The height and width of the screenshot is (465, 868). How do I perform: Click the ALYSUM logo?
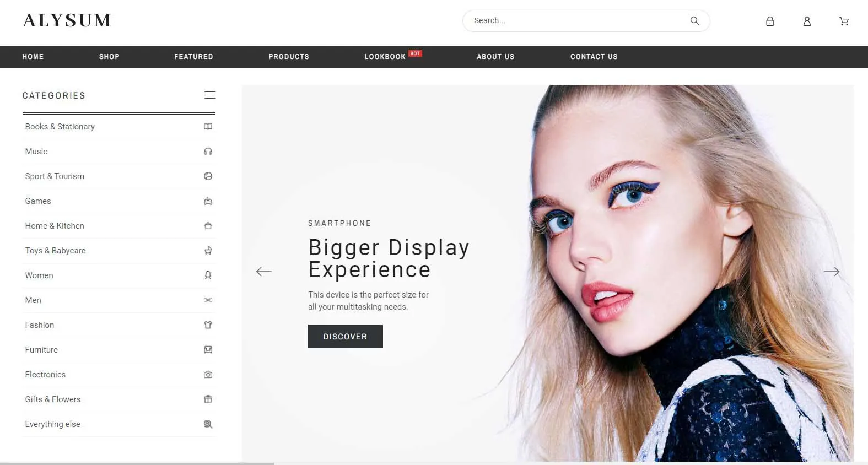(67, 21)
